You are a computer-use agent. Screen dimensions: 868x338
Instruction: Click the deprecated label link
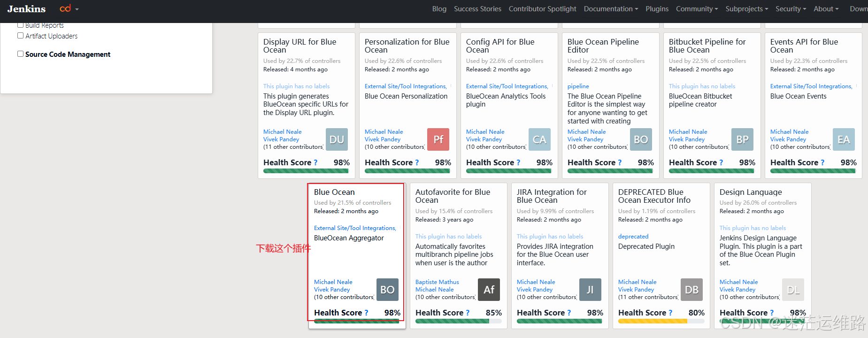click(633, 237)
